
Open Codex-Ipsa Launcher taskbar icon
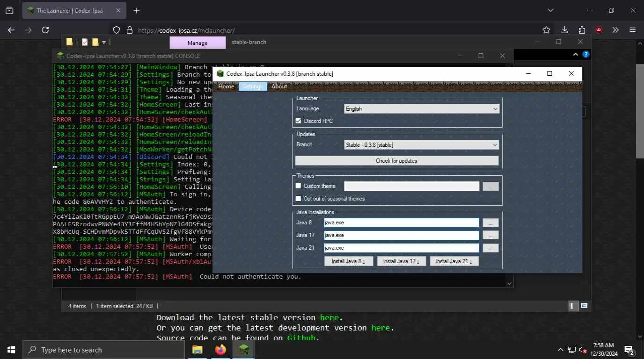[x=243, y=350]
